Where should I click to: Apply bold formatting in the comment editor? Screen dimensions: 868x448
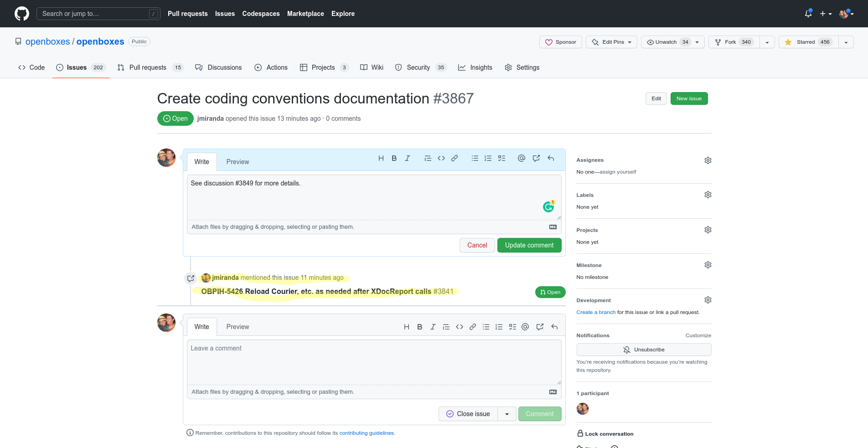(x=419, y=327)
